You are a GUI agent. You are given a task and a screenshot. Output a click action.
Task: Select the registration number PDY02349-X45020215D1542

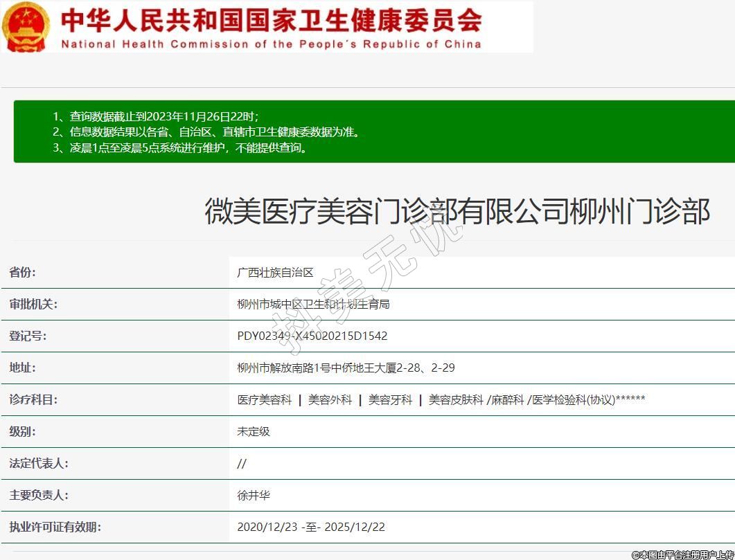coord(312,336)
